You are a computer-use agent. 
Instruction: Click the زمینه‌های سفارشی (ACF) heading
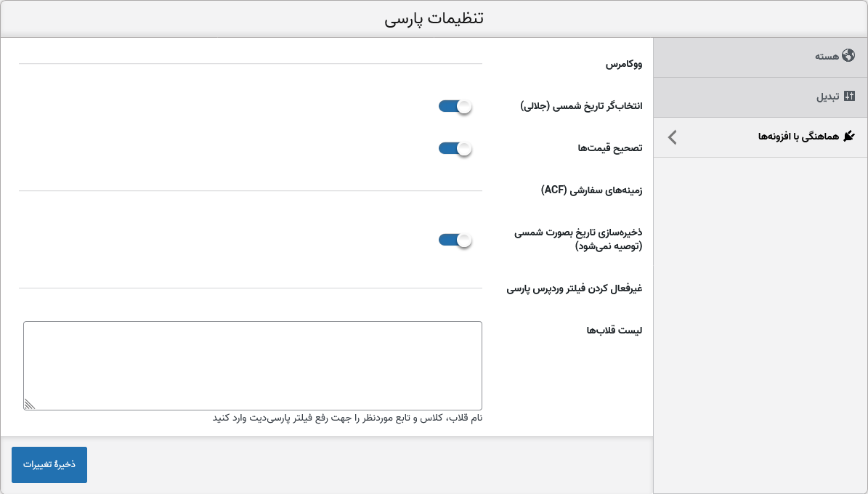591,190
